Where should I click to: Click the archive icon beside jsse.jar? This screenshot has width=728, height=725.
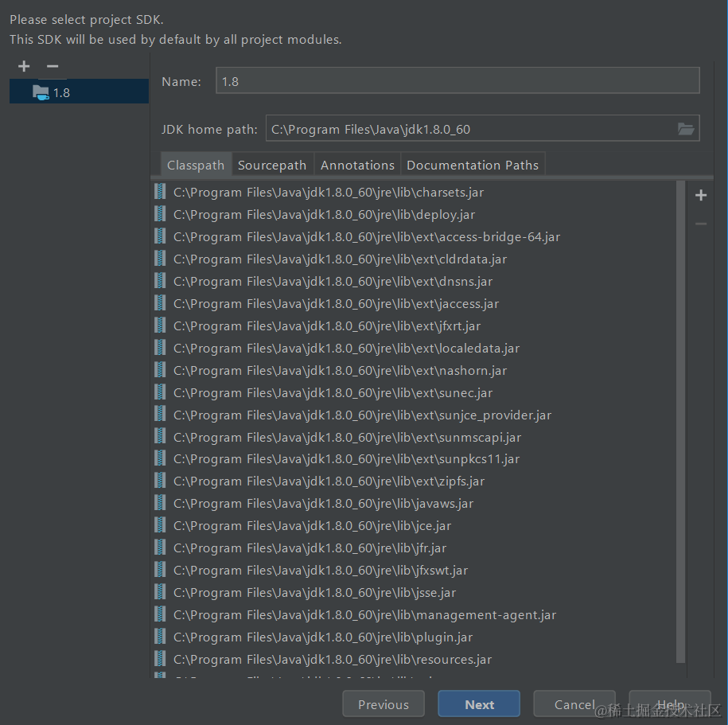tap(160, 592)
